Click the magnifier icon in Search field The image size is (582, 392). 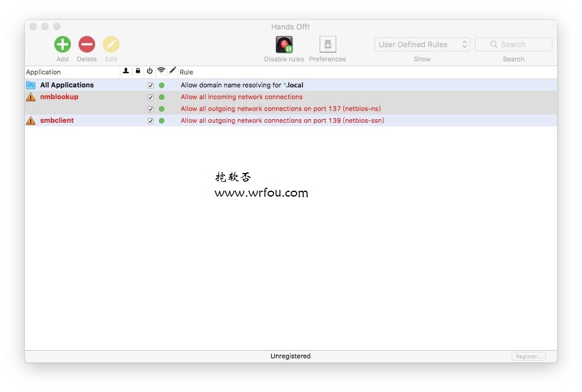tap(493, 44)
